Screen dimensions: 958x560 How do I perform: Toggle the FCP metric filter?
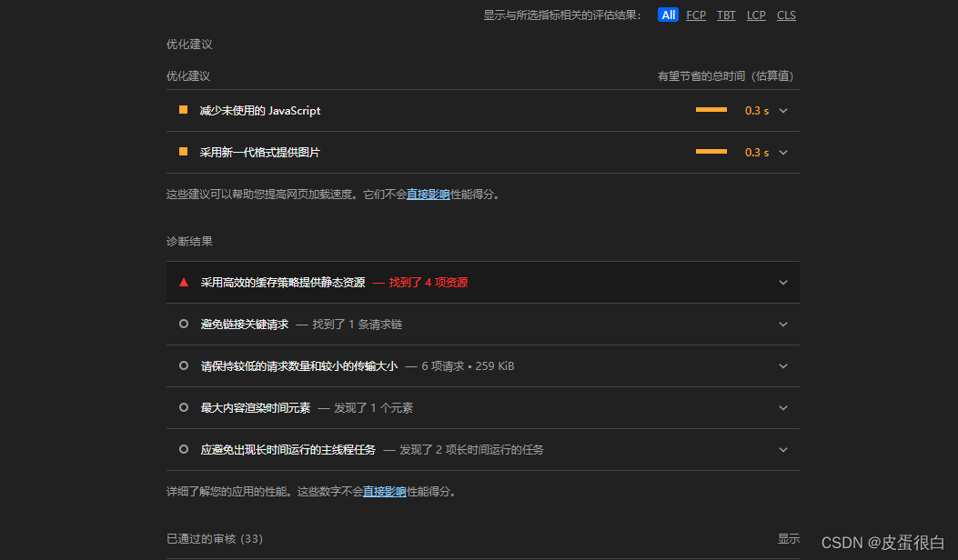(x=695, y=15)
